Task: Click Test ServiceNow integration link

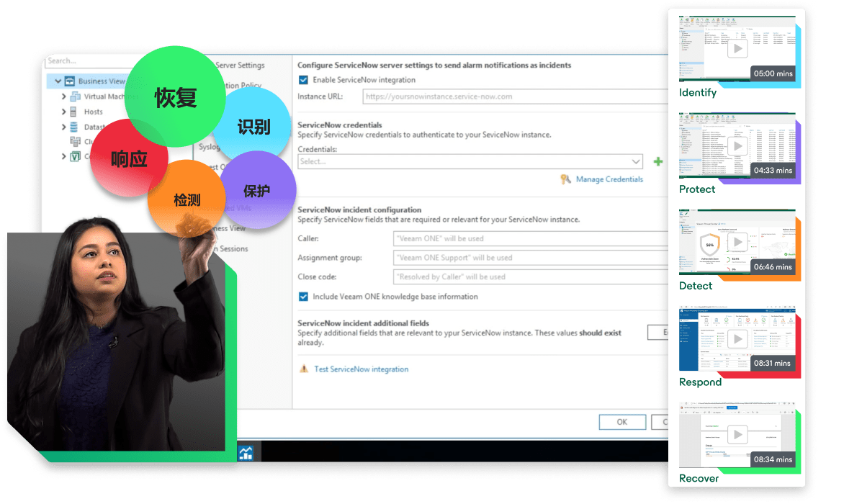Action: (x=362, y=369)
